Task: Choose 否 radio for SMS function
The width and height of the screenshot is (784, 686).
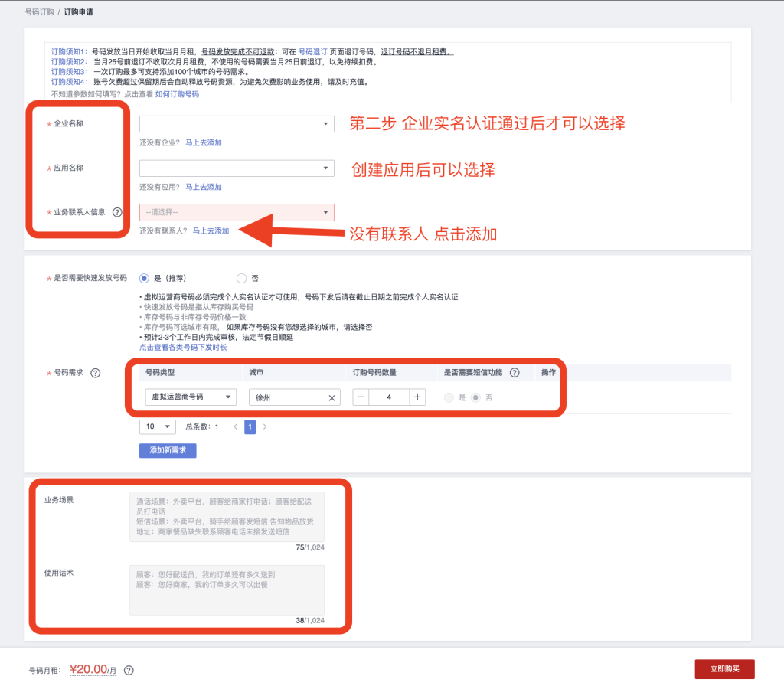Action: pyautogui.click(x=476, y=397)
